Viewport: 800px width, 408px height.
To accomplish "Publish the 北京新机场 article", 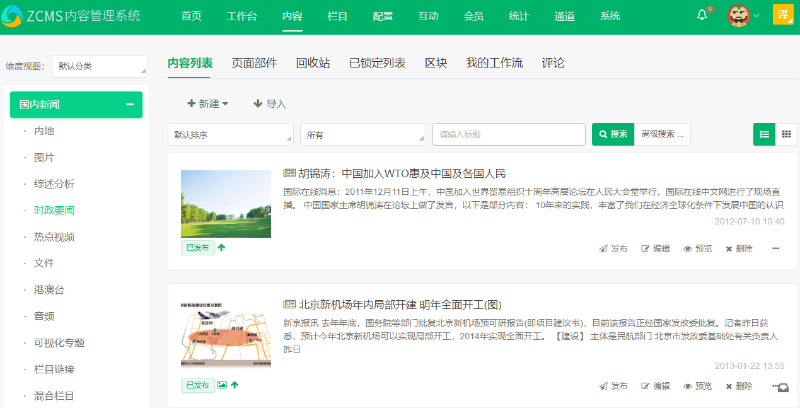I will tap(613, 386).
